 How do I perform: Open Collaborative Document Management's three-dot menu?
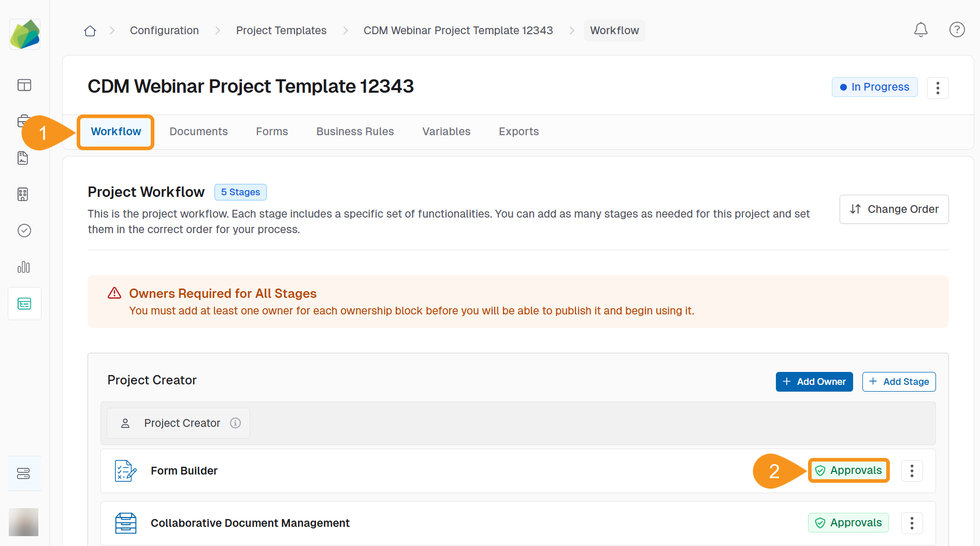[x=912, y=523]
